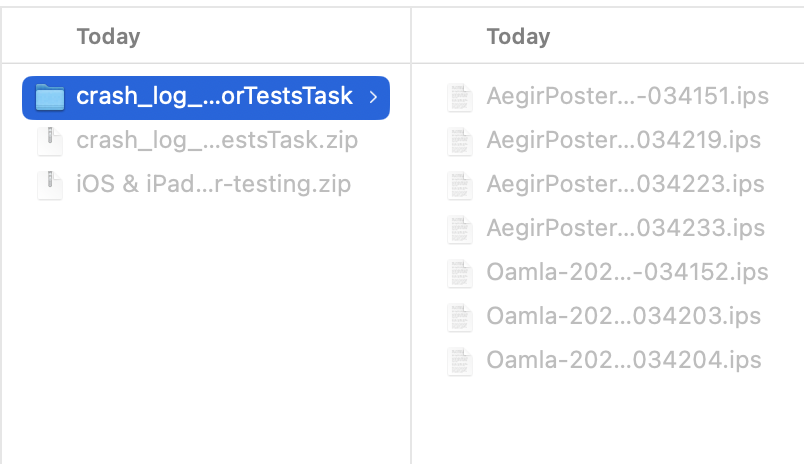The width and height of the screenshot is (804, 464).
Task: Select the crash_log_...orTestsTask folder name
Action: [x=214, y=96]
